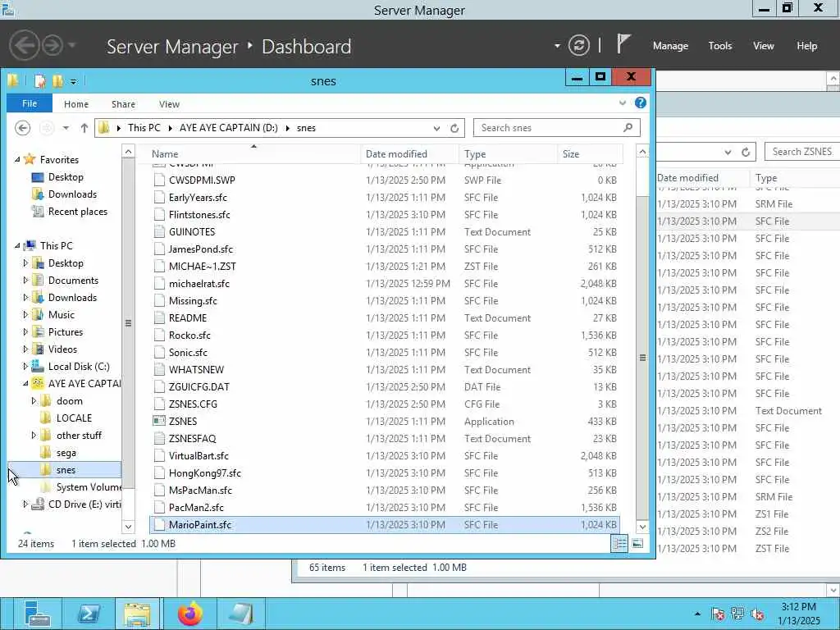840x630 pixels.
Task: Launch PowerShell from the taskbar
Action: (x=89, y=614)
